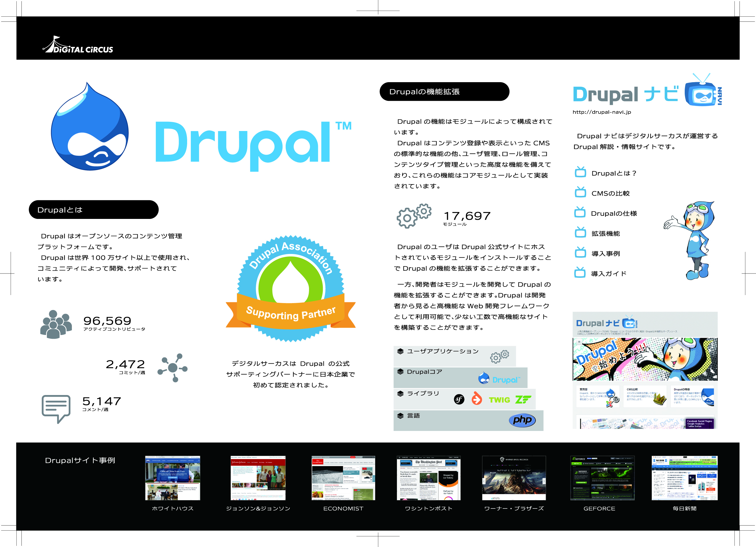The width and height of the screenshot is (756, 547).
Task: Click the TV icon next to 拡張機能
Action: coord(580,232)
